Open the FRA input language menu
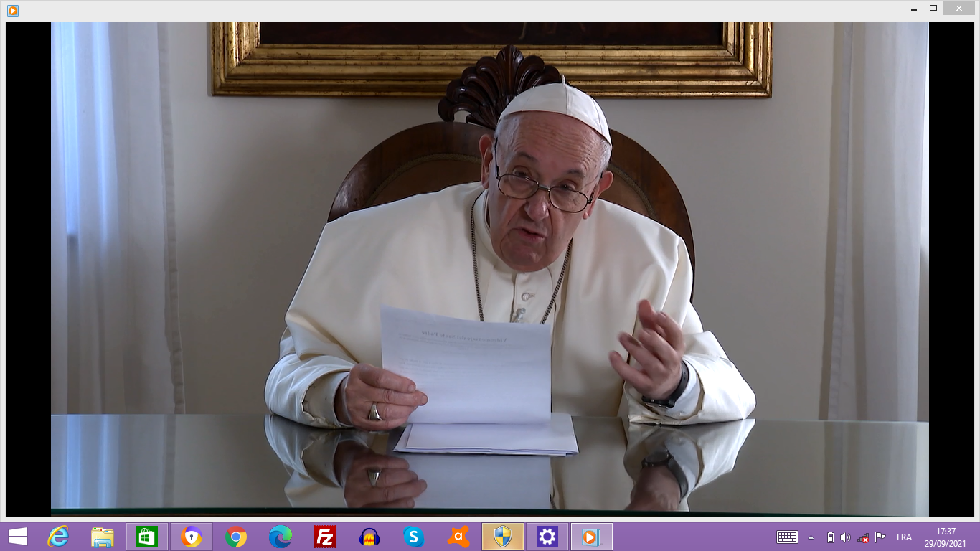 [x=904, y=537]
